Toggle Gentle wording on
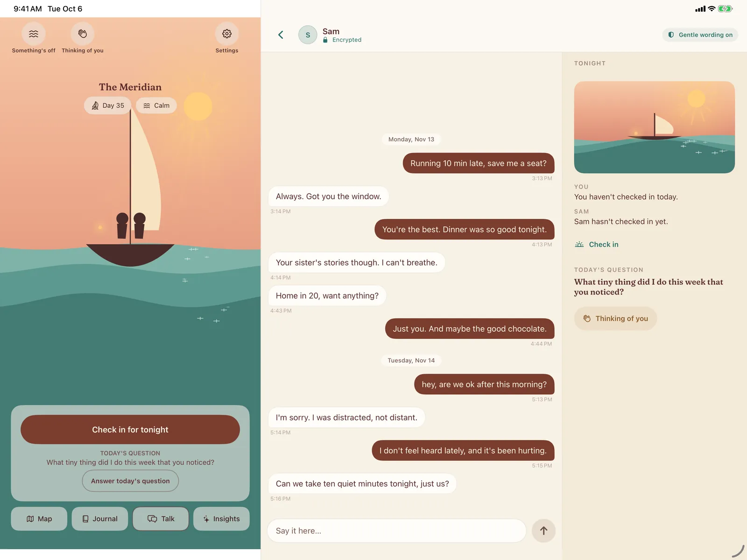 (x=700, y=35)
